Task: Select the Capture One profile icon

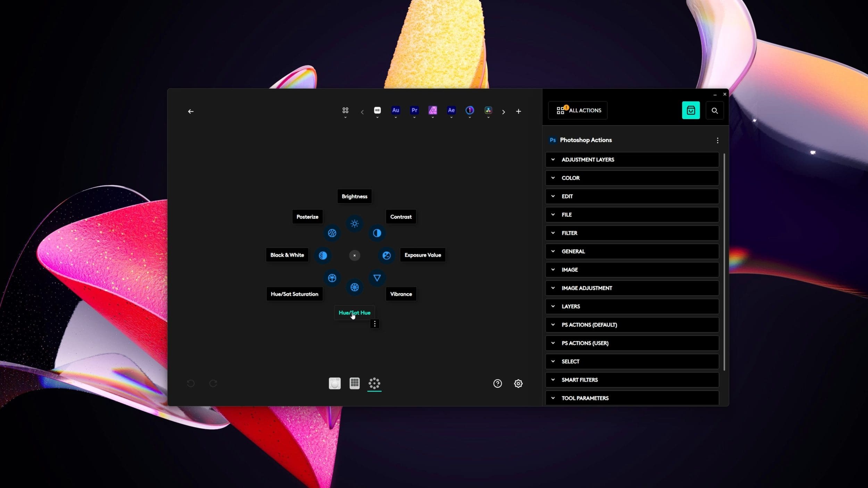Action: pos(469,110)
